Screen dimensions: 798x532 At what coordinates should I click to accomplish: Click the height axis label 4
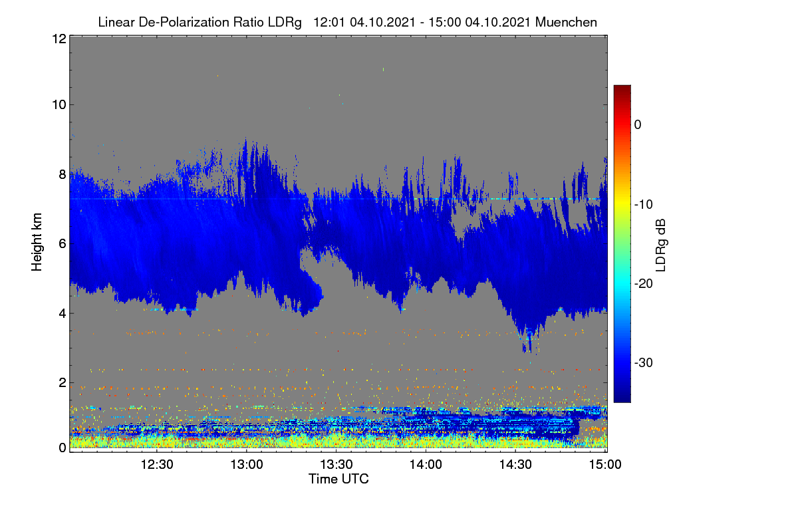pyautogui.click(x=61, y=313)
